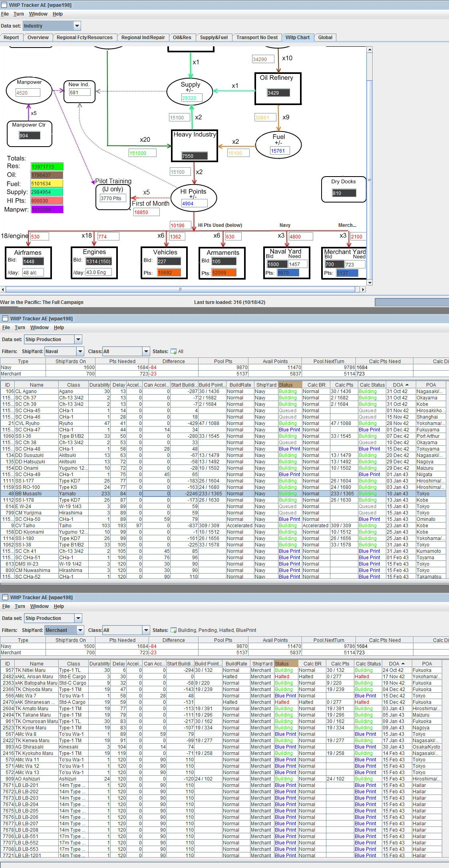Open the Regional Ind/Repair tab

(143, 38)
